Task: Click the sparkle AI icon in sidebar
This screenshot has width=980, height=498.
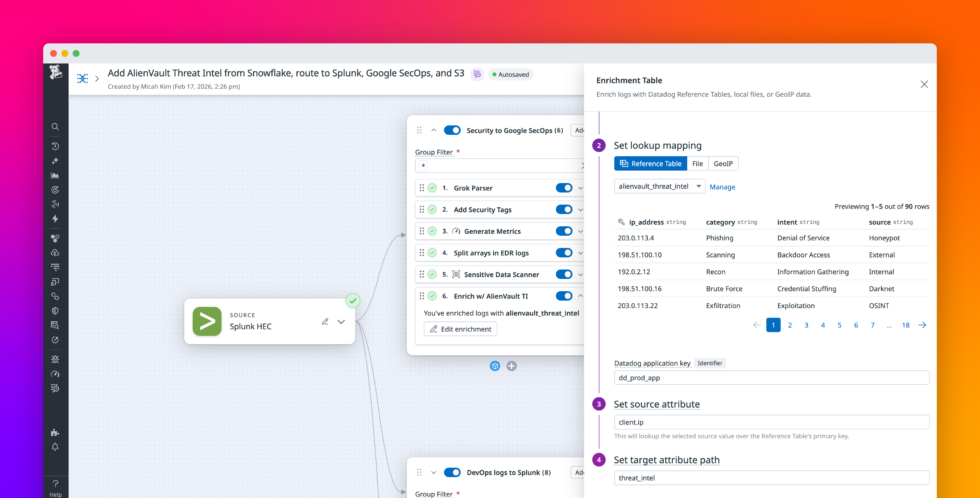Action: click(x=55, y=161)
